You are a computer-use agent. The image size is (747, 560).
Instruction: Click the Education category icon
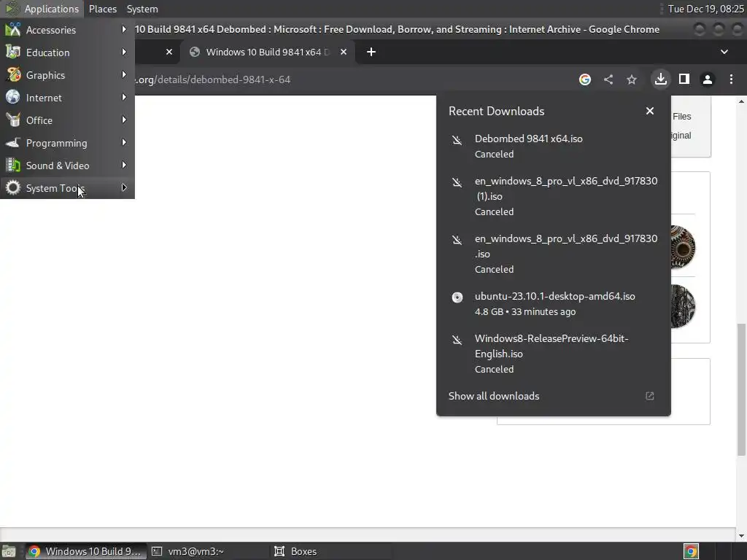tap(13, 52)
